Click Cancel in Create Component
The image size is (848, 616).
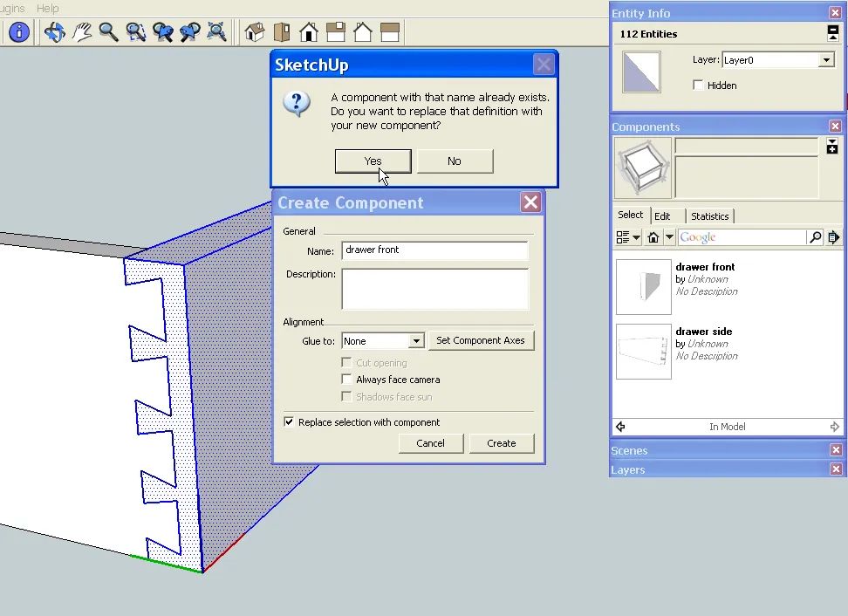[430, 443]
